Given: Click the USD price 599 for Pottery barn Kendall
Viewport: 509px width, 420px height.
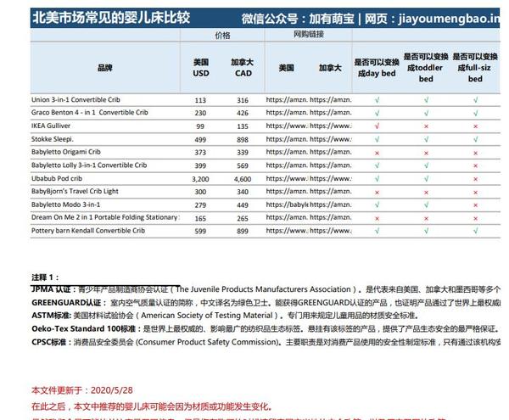Looking at the screenshot, I should [x=200, y=231].
